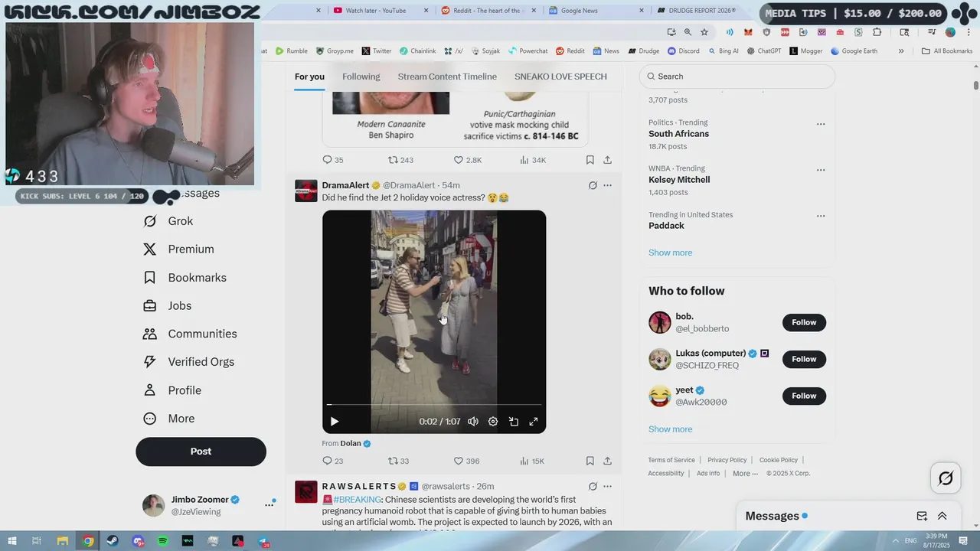Share the DramaAlert post
This screenshot has width=980, height=551.
click(607, 461)
